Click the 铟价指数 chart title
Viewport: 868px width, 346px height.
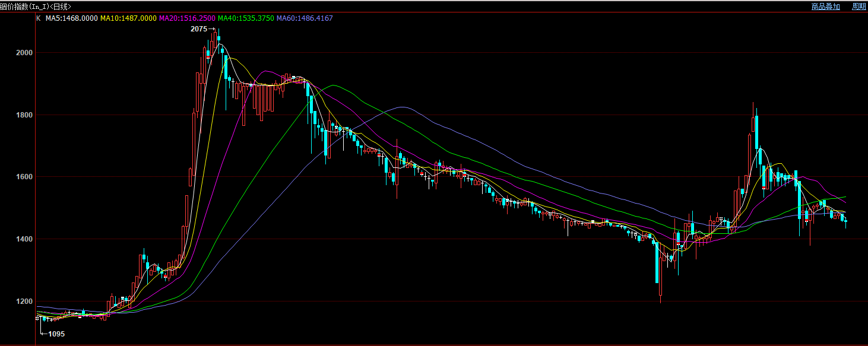(x=35, y=7)
